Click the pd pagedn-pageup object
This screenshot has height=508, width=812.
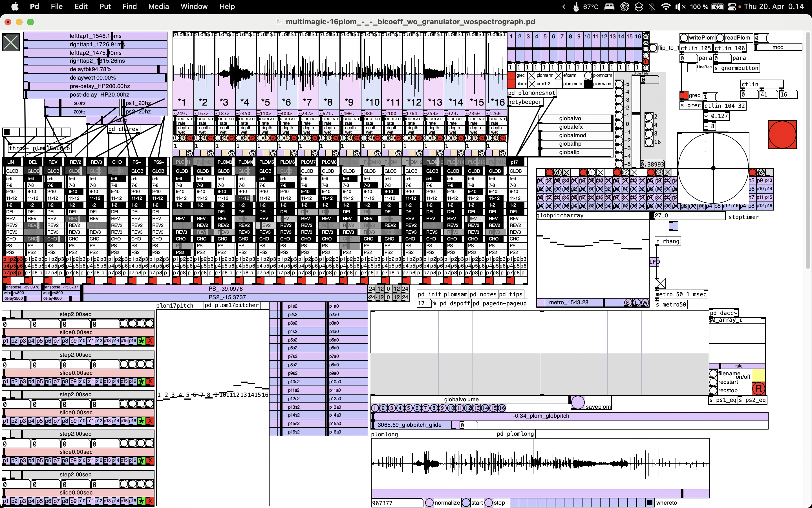click(500, 303)
